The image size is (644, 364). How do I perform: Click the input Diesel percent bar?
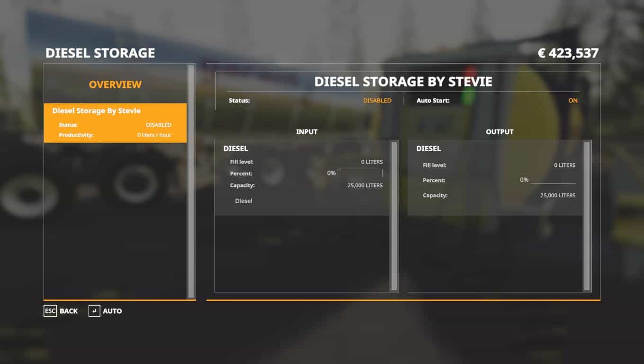(360, 173)
